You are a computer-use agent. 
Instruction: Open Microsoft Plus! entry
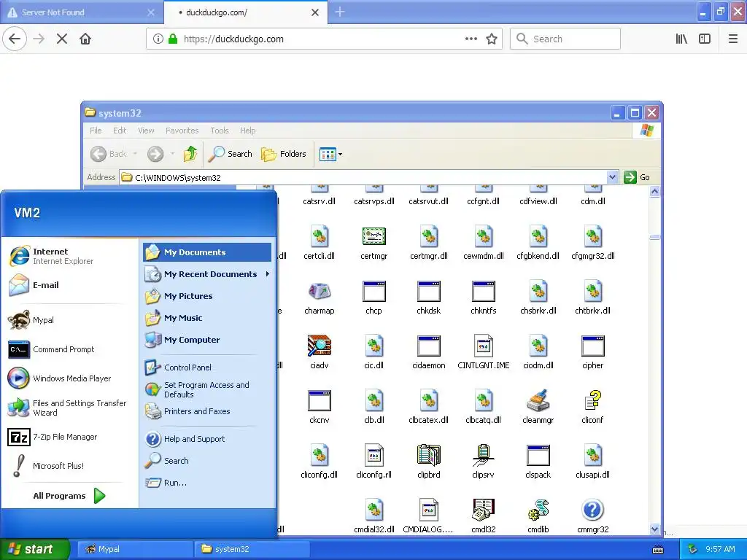(46, 466)
